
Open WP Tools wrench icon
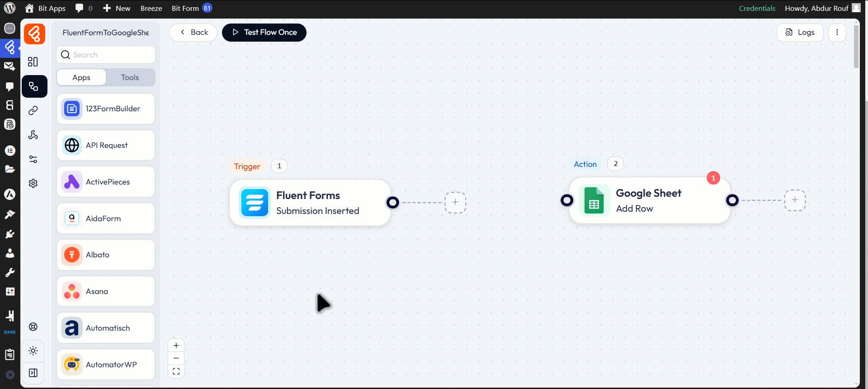[9, 272]
